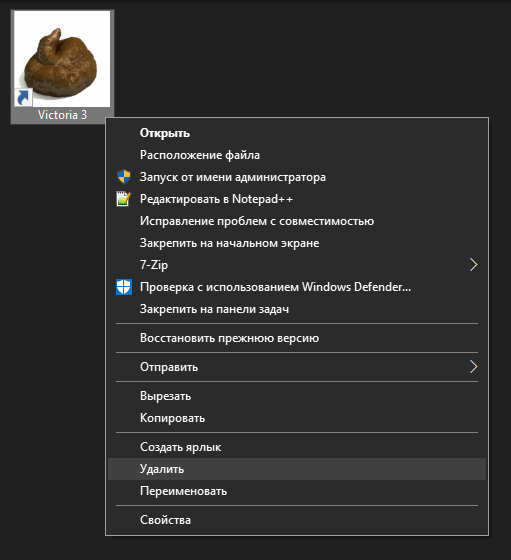Viewport: 511px width, 560px height.
Task: Open Свойства from the context menu
Action: (x=297, y=520)
